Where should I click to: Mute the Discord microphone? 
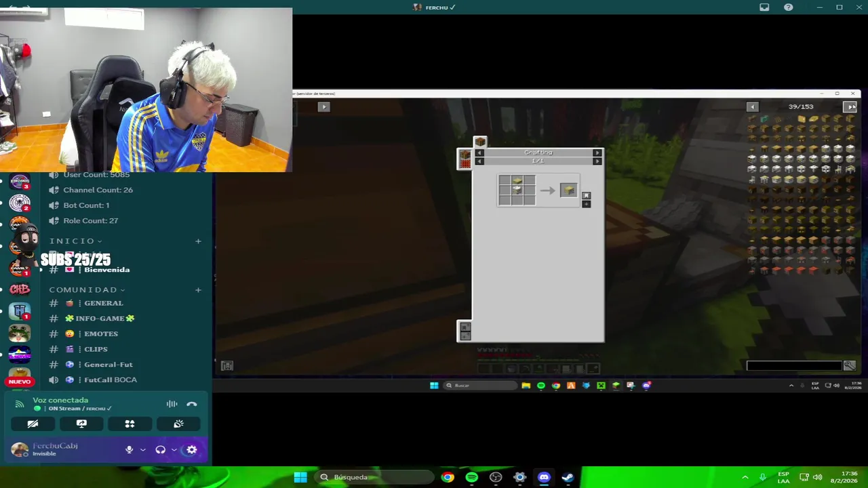tap(129, 449)
